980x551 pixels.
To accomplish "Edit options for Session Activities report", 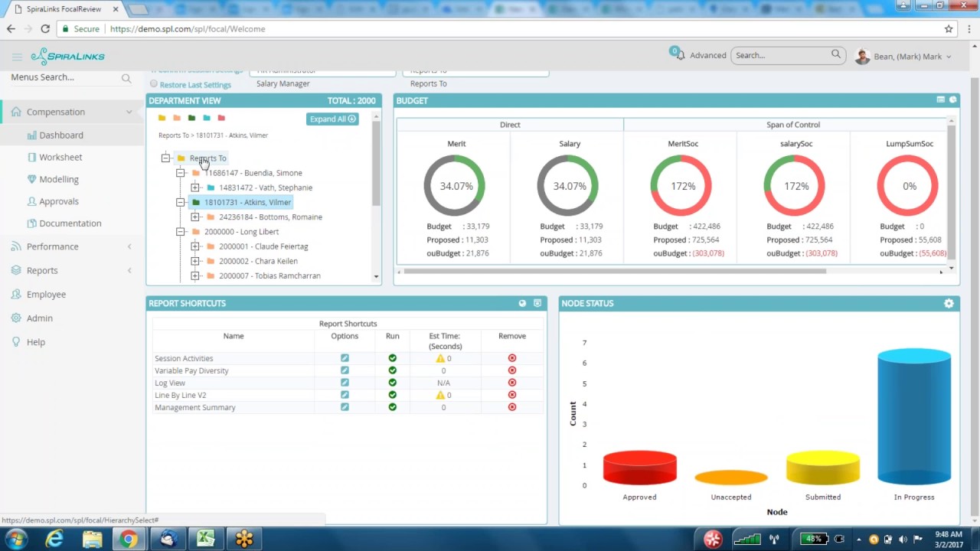I will tap(345, 358).
